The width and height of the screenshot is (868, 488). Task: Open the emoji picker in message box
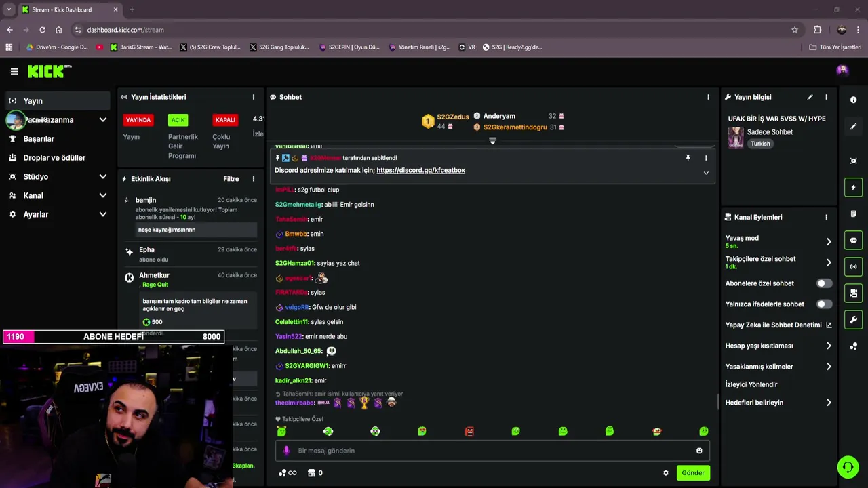pos(699,451)
